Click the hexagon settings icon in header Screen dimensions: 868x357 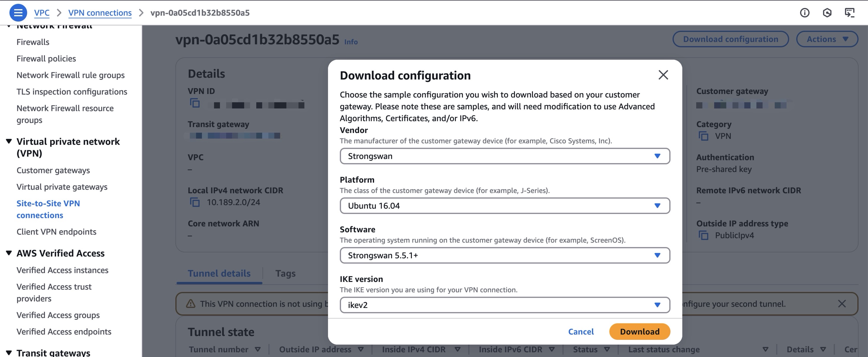point(827,13)
